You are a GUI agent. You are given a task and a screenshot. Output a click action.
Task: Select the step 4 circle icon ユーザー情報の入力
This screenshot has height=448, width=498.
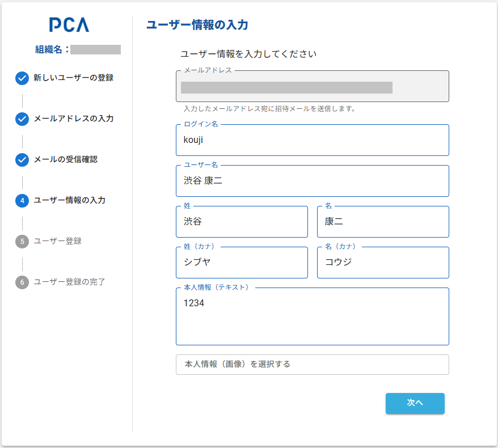22,201
